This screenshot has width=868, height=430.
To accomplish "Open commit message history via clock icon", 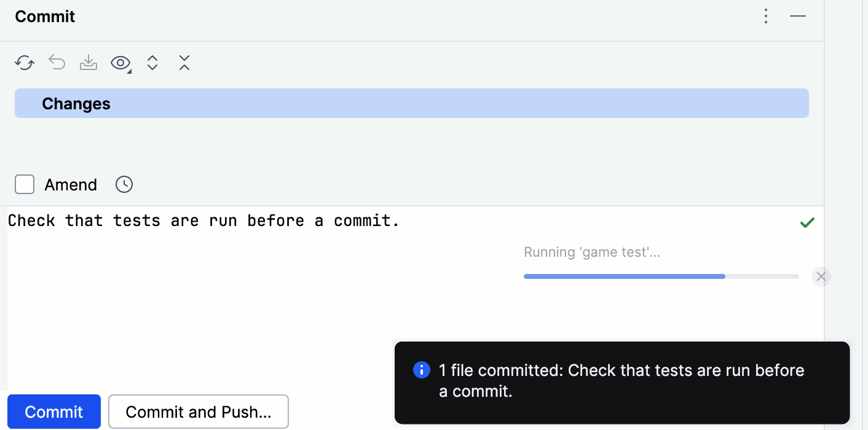I will tap(124, 184).
